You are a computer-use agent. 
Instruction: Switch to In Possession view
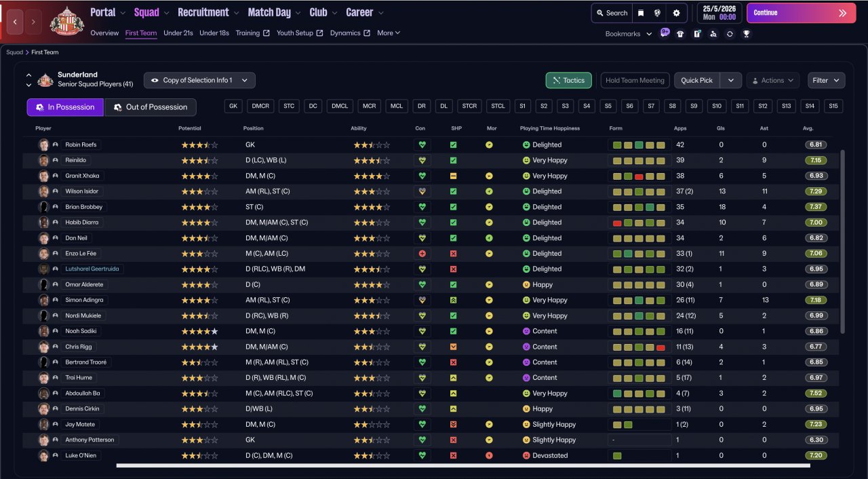pyautogui.click(x=65, y=107)
